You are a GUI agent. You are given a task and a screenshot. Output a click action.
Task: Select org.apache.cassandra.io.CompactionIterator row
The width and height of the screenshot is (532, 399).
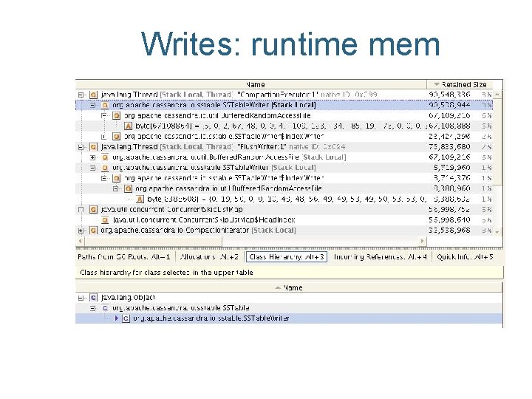point(198,231)
